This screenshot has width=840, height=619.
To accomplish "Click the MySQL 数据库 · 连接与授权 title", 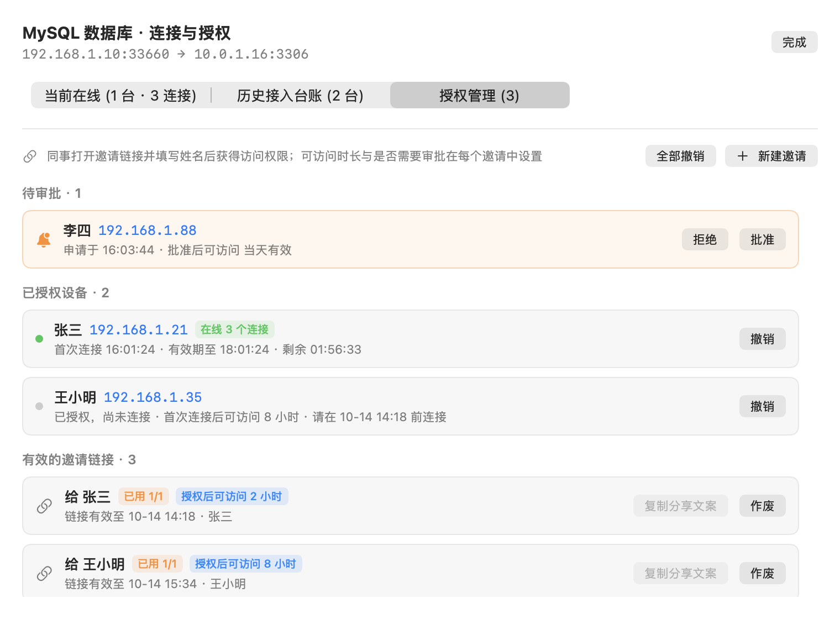I will click(127, 33).
